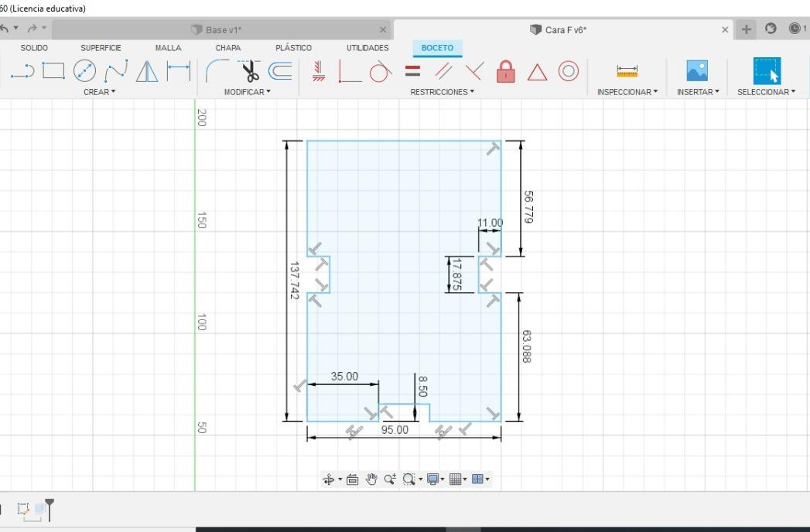Select the Line tool in Crear
810x532 pixels.
(22, 71)
